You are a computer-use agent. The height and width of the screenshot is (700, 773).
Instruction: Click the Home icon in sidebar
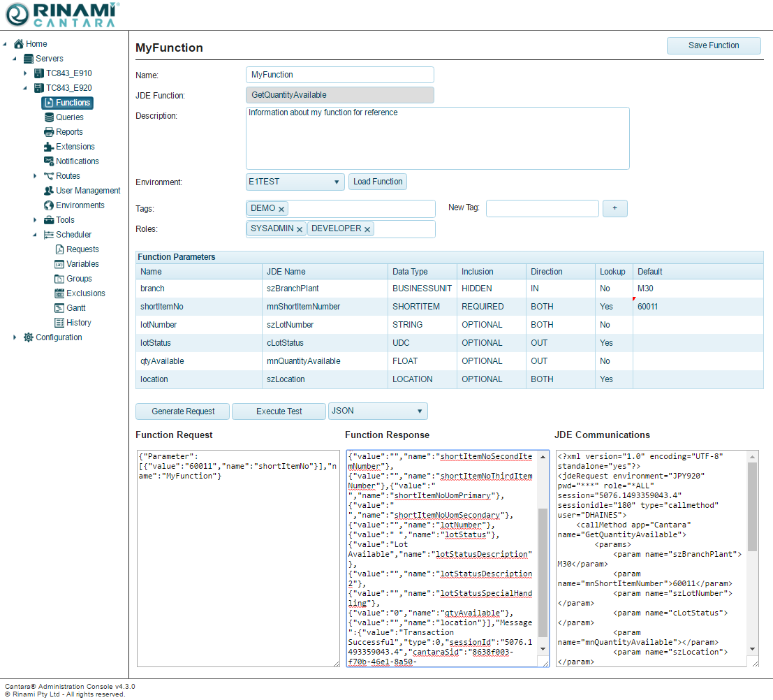[x=19, y=44]
